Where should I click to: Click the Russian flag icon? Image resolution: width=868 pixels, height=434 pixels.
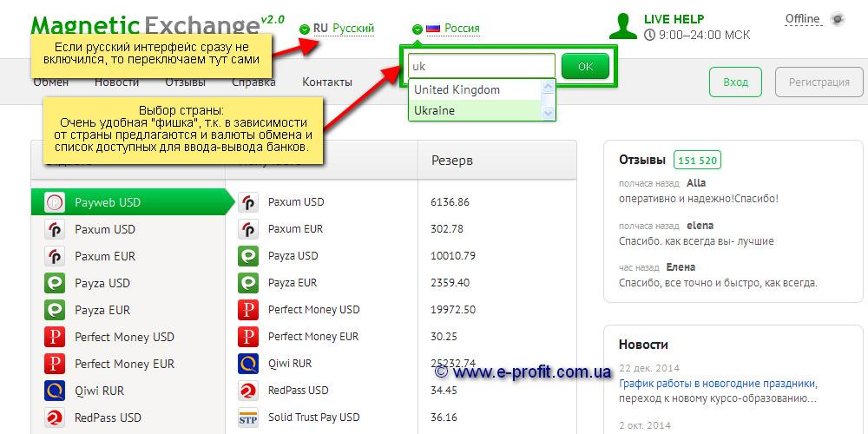click(433, 28)
